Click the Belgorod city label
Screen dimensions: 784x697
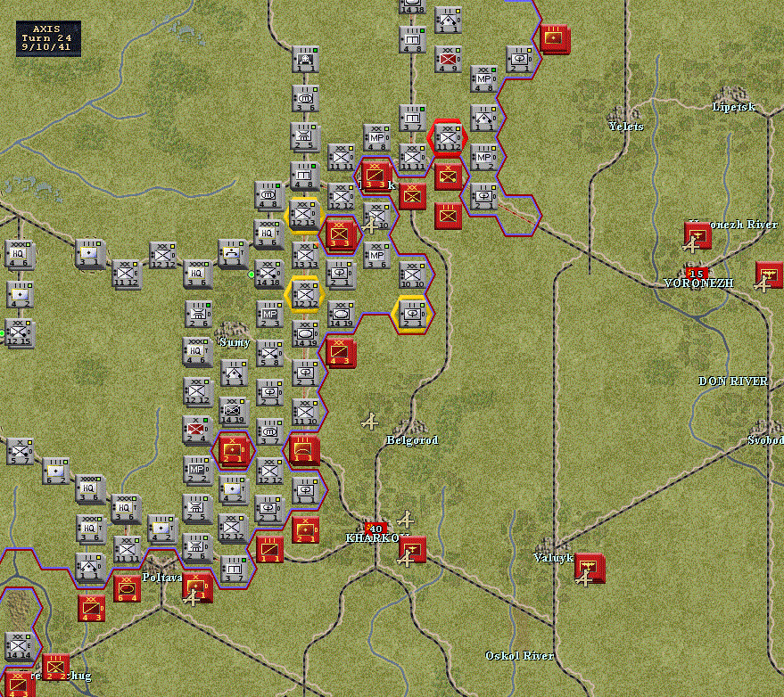pos(412,440)
